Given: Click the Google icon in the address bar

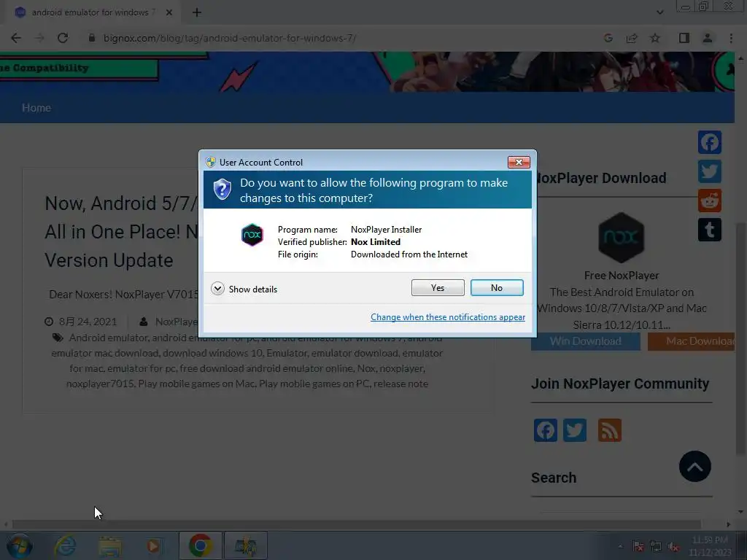Looking at the screenshot, I should tap(608, 38).
